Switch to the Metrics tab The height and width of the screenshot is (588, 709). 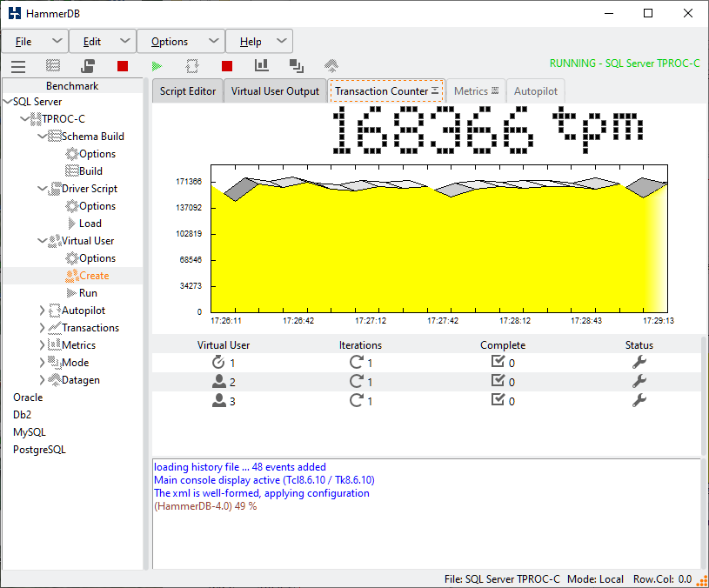476,91
